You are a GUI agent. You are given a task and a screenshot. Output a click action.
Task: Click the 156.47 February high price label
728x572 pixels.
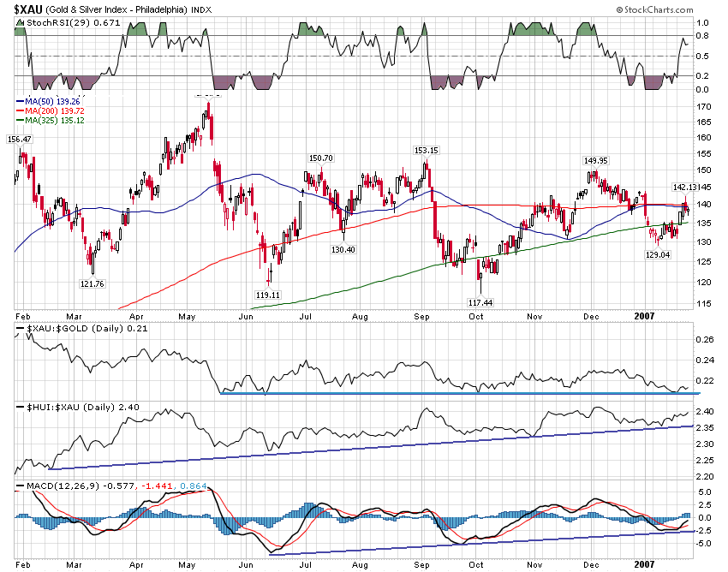point(19,139)
